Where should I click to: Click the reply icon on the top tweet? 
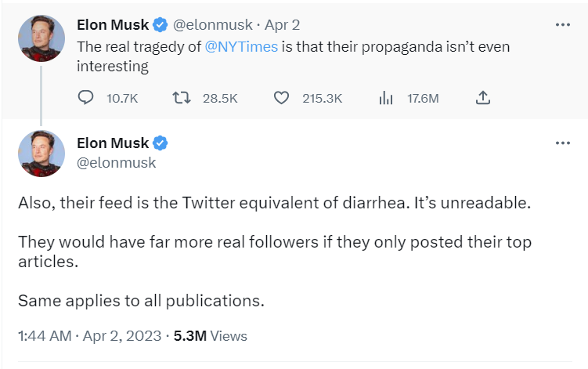[87, 98]
